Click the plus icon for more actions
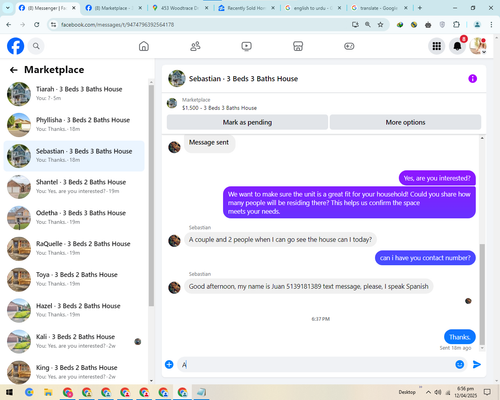The width and height of the screenshot is (500, 400). (x=169, y=364)
